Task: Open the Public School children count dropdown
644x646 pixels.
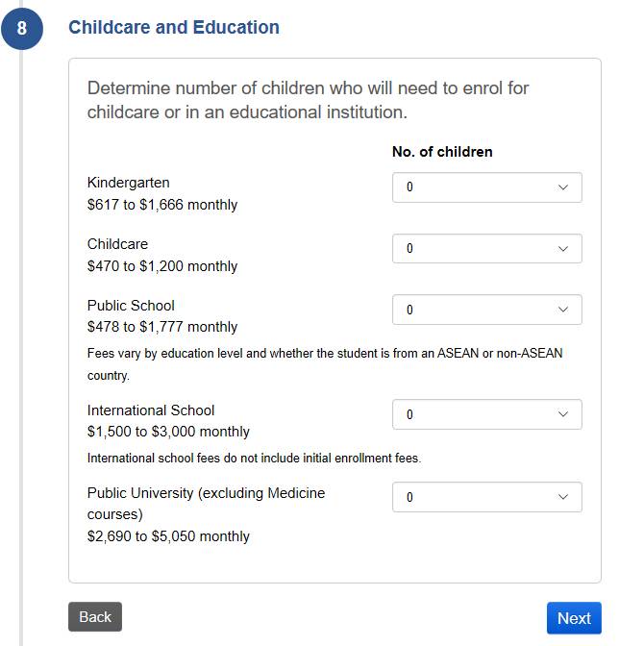Action: [486, 310]
